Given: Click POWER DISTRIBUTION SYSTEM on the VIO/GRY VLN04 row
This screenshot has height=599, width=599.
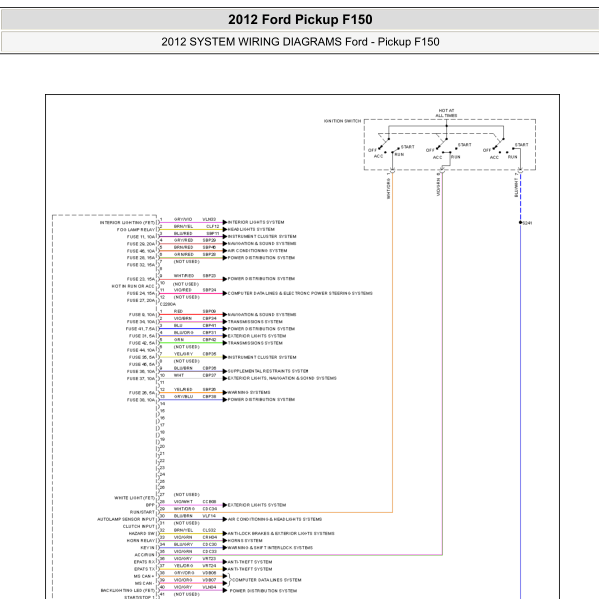Looking at the screenshot, I should pos(263,591).
